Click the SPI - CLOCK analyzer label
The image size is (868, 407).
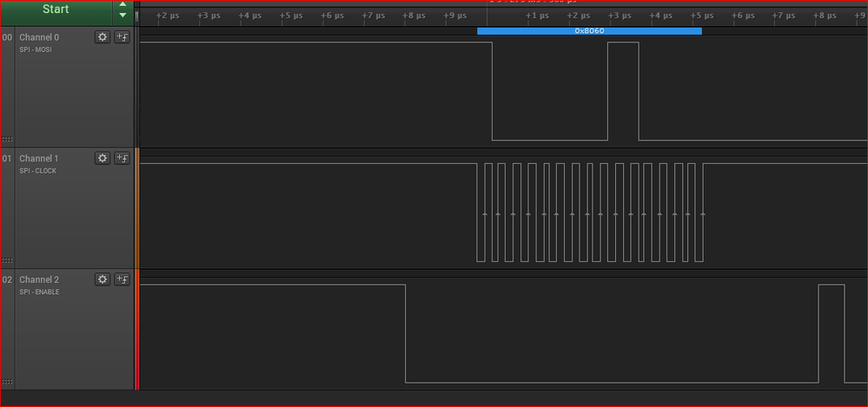click(37, 171)
